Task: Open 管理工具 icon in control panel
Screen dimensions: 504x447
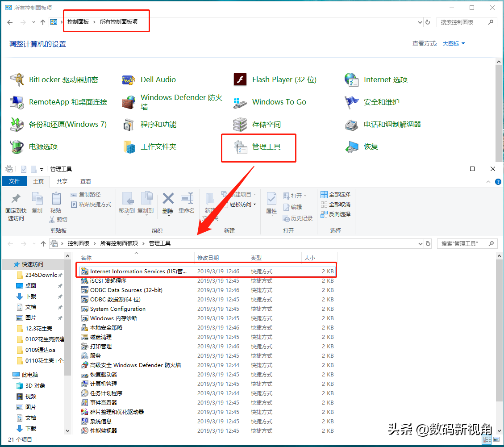Action: 240,146
